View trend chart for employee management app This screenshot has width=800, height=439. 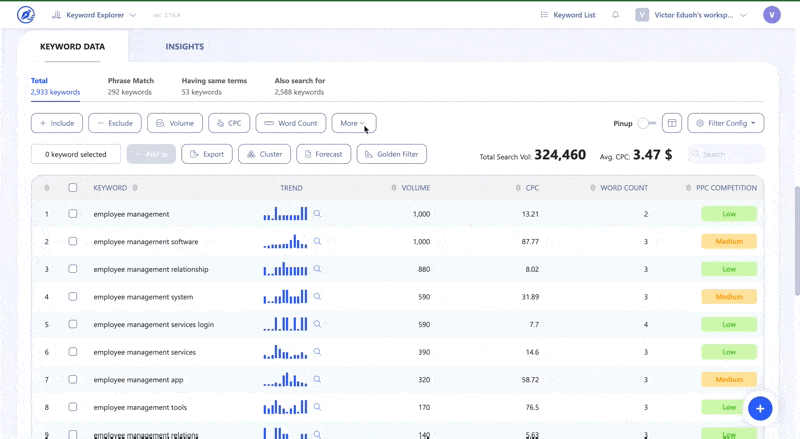285,379
